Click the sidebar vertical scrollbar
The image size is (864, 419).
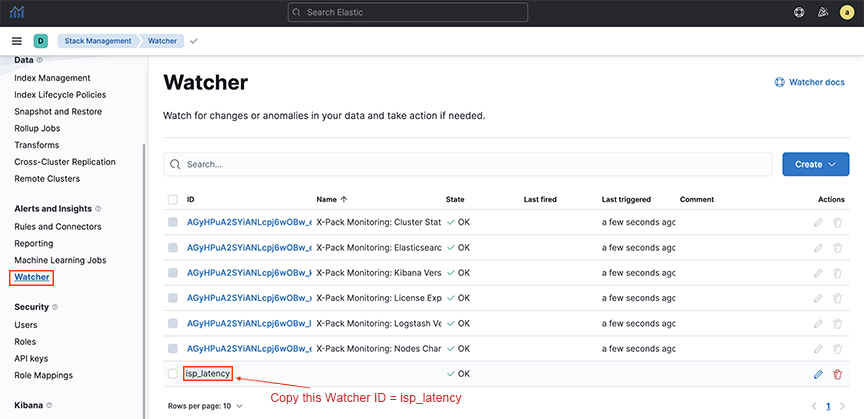pyautogui.click(x=145, y=281)
